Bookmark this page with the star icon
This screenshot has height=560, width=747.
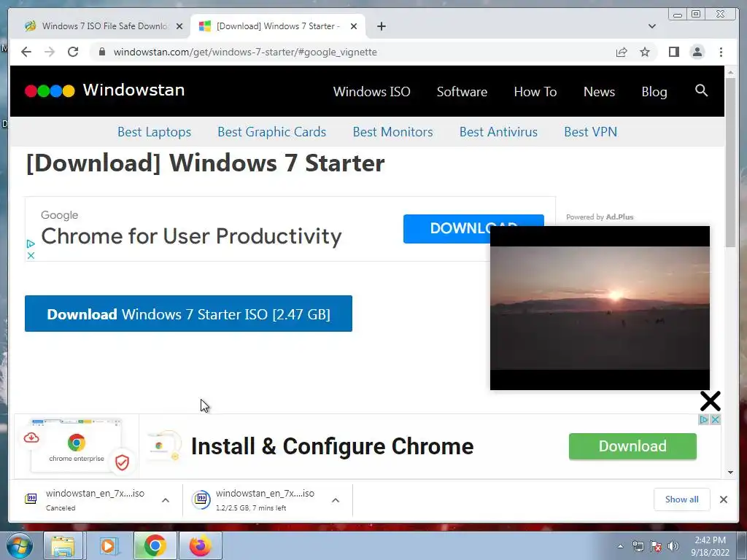(645, 52)
